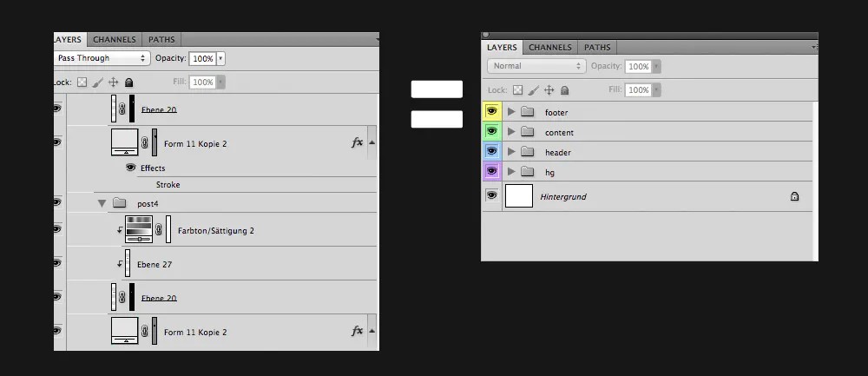Click the post4 group folder icon
This screenshot has width=868, height=376.
click(120, 203)
